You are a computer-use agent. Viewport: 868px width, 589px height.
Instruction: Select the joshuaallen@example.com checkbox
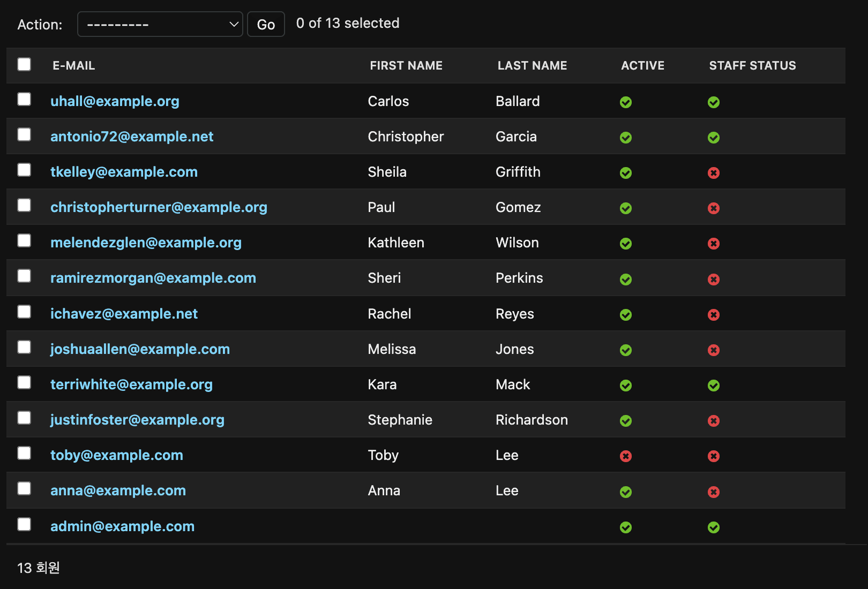coord(24,347)
